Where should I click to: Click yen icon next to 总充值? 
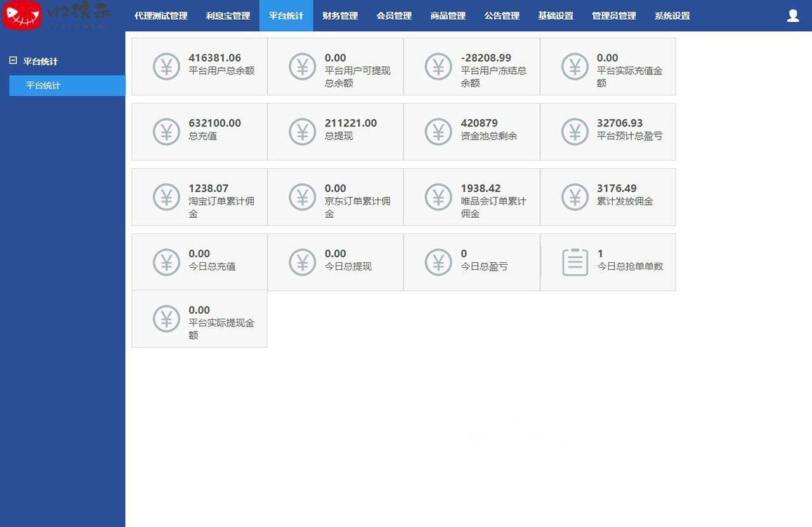click(166, 131)
